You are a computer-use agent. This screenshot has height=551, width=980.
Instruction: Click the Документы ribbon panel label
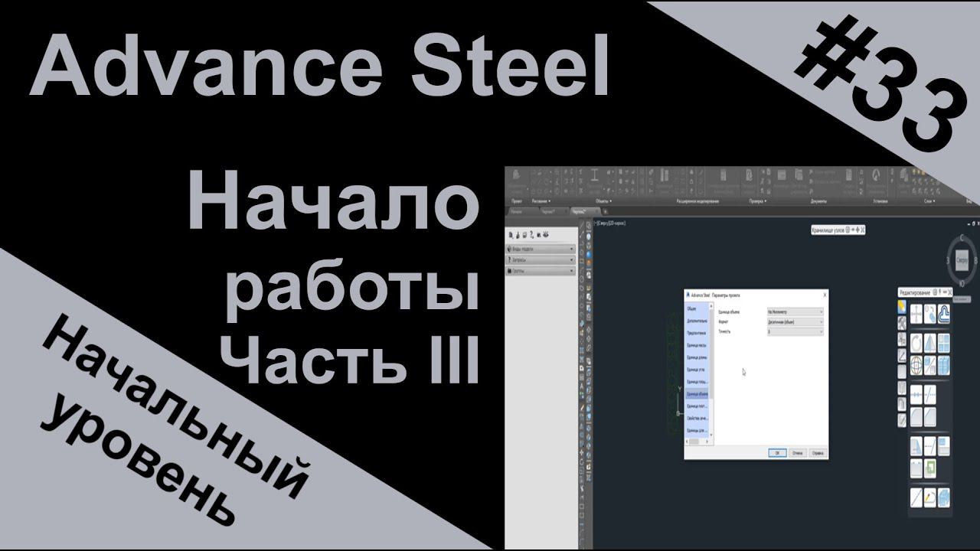tap(819, 201)
